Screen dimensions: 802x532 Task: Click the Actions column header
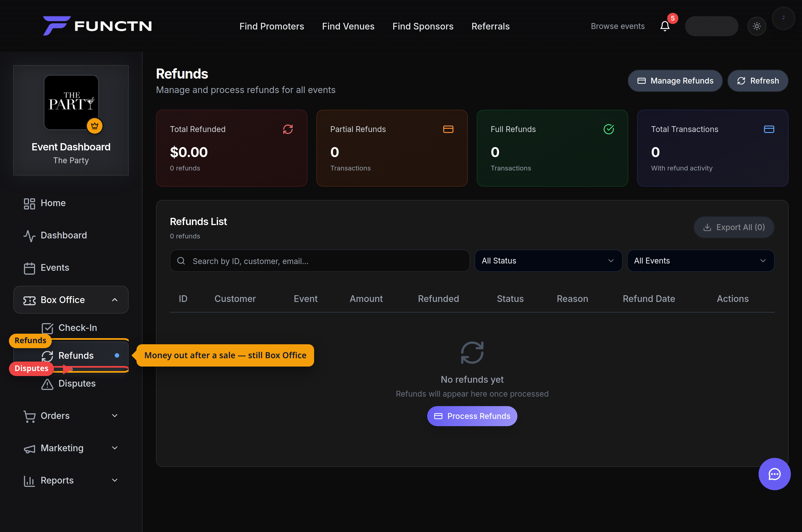tap(732, 299)
